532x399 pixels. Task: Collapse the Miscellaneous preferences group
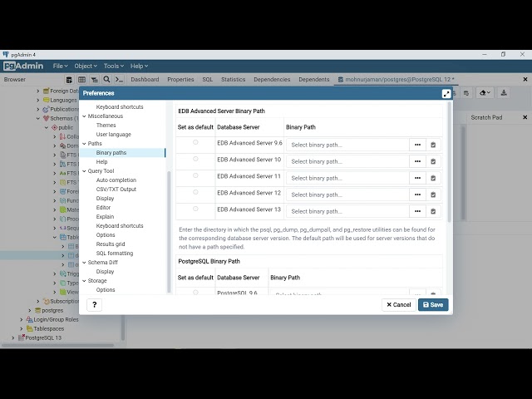pos(84,116)
